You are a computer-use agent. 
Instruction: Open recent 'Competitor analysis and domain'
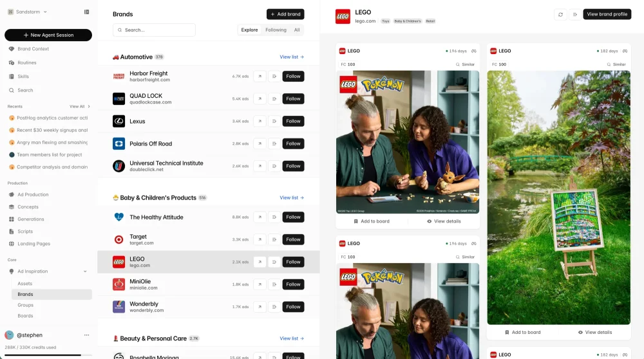48,167
